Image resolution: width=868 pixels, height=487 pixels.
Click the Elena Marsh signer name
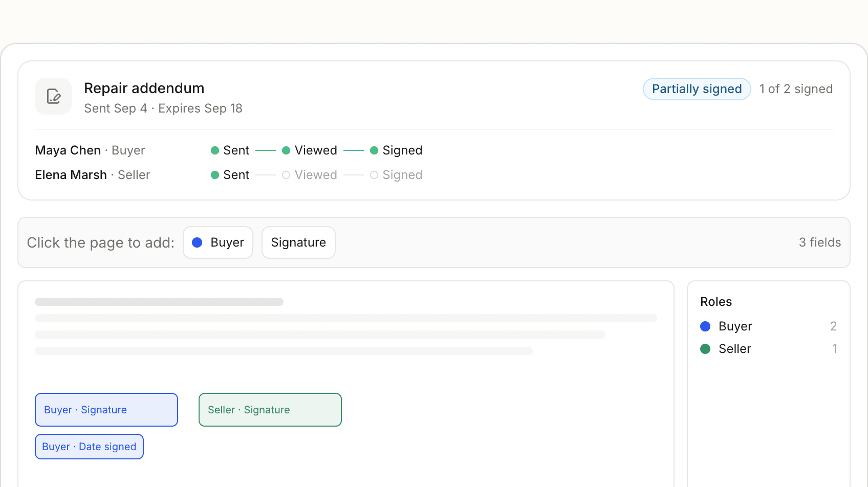(71, 175)
